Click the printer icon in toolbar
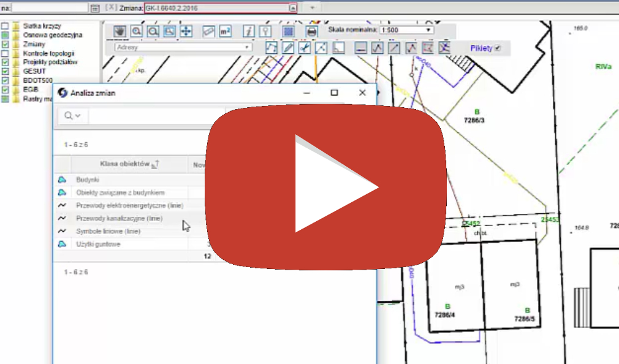619x364 pixels. [311, 31]
